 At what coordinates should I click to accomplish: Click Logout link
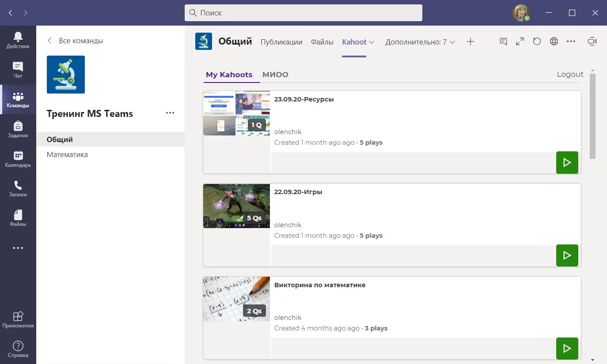[570, 74]
